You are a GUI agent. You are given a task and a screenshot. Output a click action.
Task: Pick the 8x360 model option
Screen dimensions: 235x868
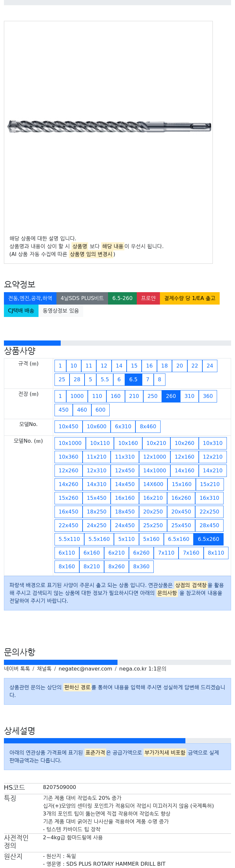coord(141,567)
